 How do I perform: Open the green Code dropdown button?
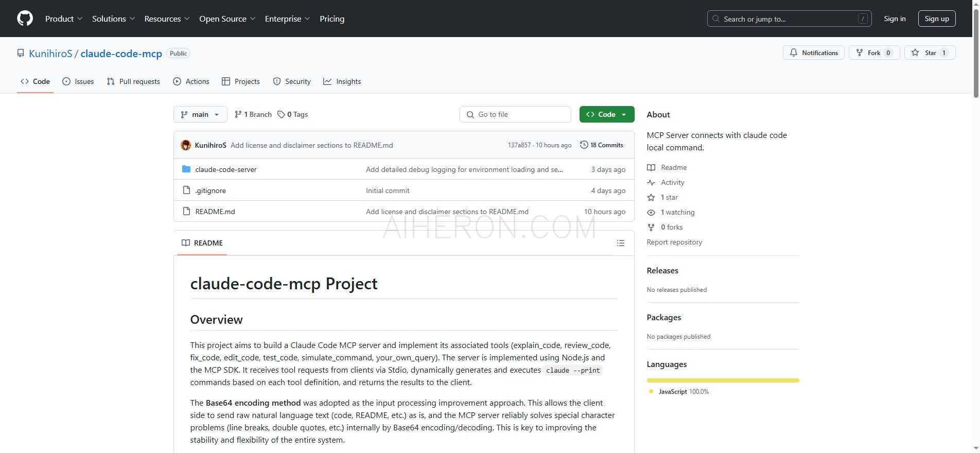[x=607, y=114]
